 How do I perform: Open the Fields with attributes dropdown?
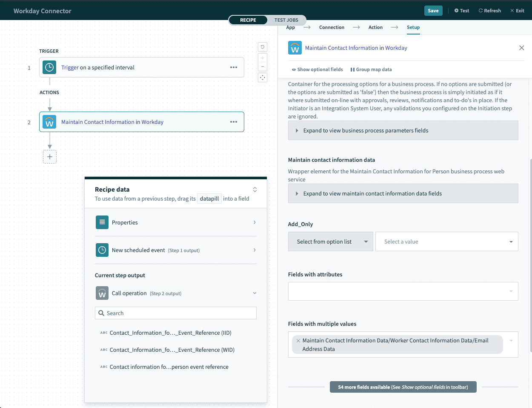click(403, 291)
